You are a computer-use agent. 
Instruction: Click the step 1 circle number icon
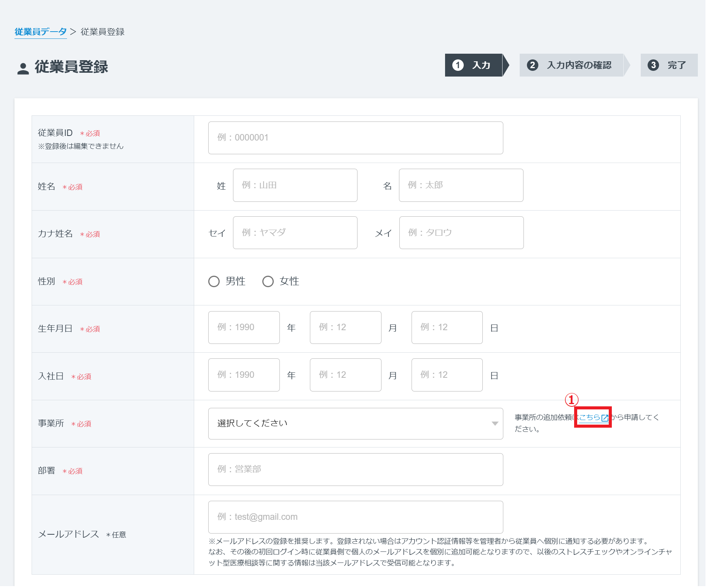click(458, 65)
